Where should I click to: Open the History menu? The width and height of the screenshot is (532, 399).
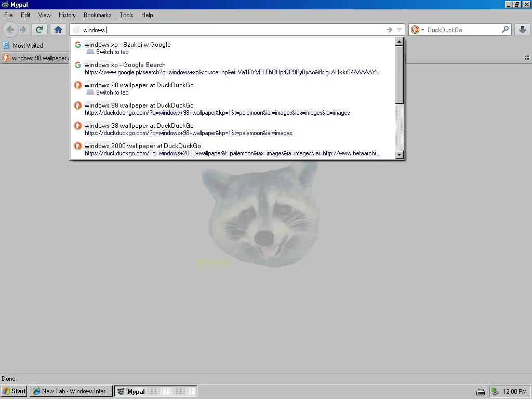coord(67,15)
